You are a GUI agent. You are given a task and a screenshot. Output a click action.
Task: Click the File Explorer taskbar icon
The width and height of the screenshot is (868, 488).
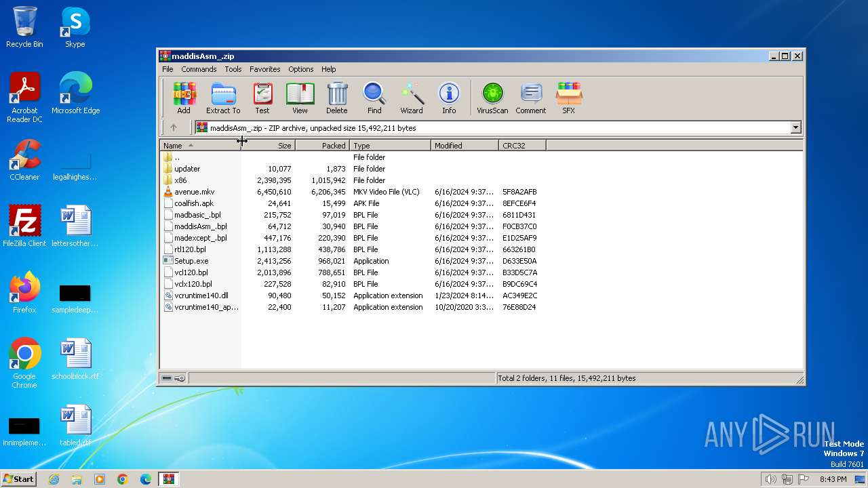(77, 479)
